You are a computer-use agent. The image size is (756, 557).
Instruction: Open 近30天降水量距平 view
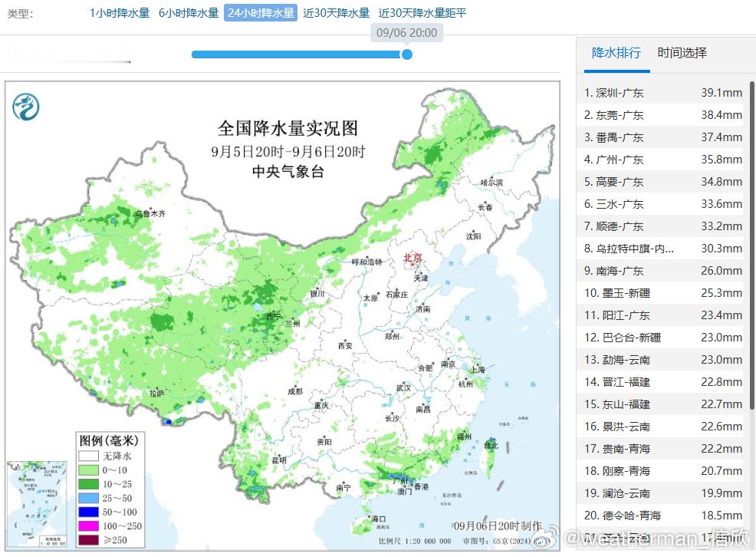tap(422, 13)
